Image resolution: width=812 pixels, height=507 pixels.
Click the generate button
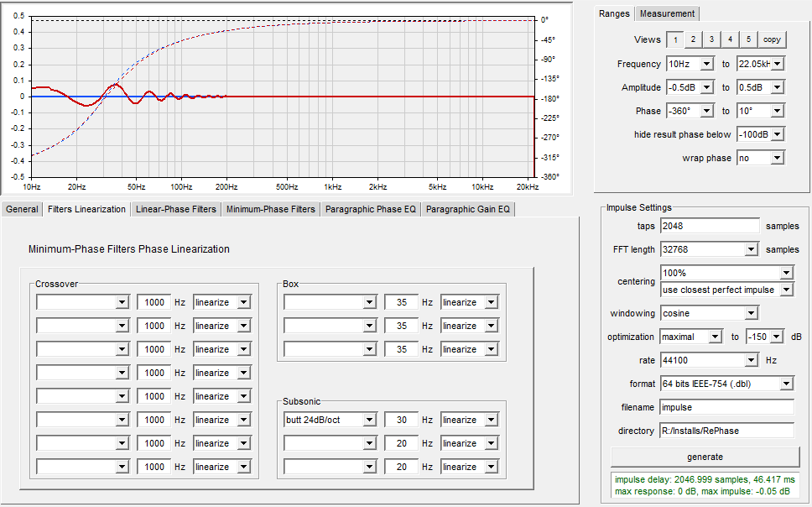[x=705, y=457]
